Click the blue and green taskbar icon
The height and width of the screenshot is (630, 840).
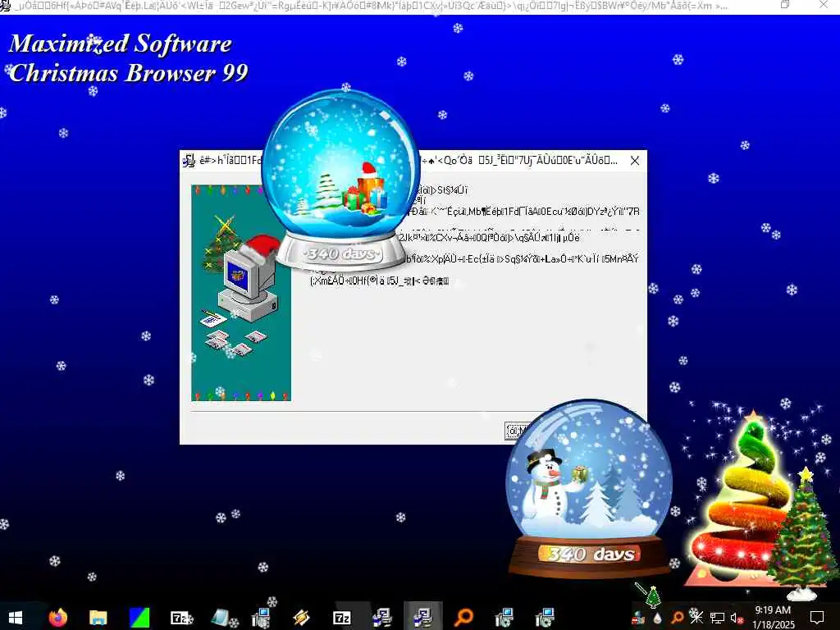pyautogui.click(x=139, y=618)
